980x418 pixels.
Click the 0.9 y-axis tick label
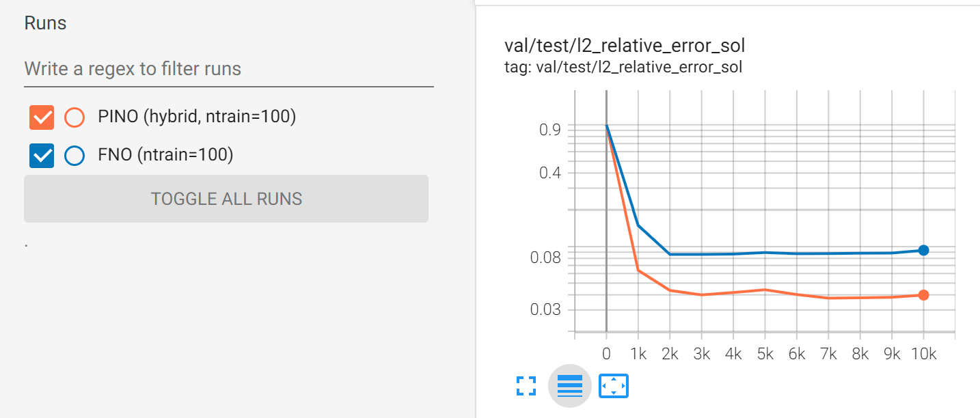tap(550, 130)
